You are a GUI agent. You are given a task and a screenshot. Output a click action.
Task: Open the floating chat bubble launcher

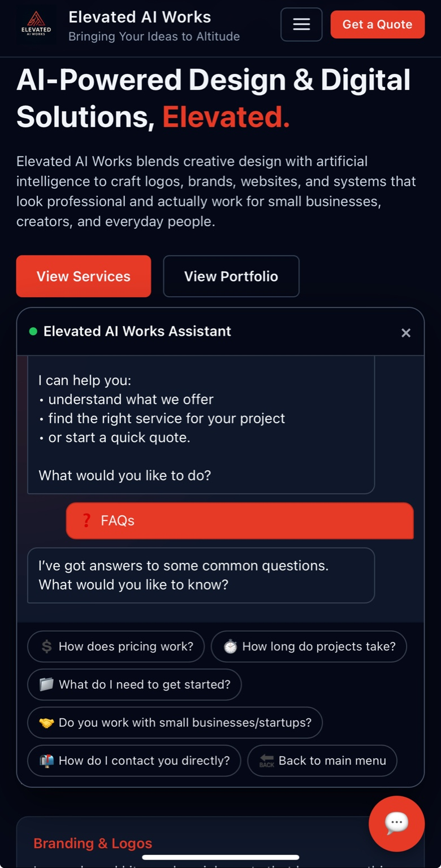[x=396, y=824]
